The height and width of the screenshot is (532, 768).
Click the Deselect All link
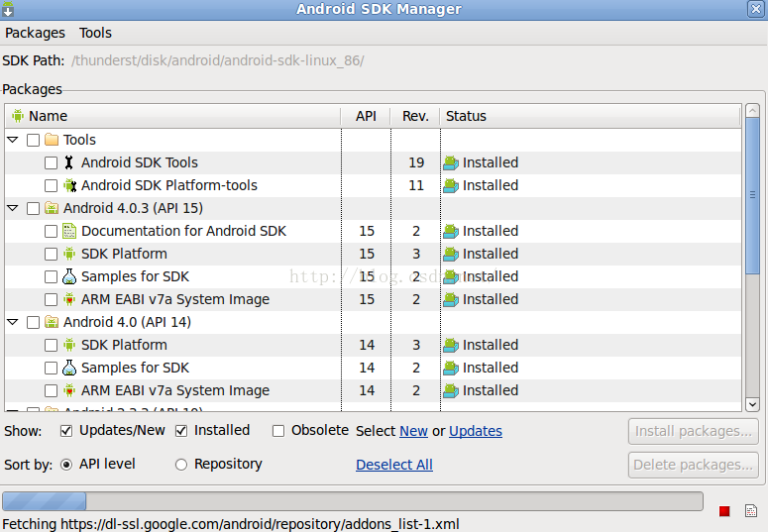coord(394,465)
